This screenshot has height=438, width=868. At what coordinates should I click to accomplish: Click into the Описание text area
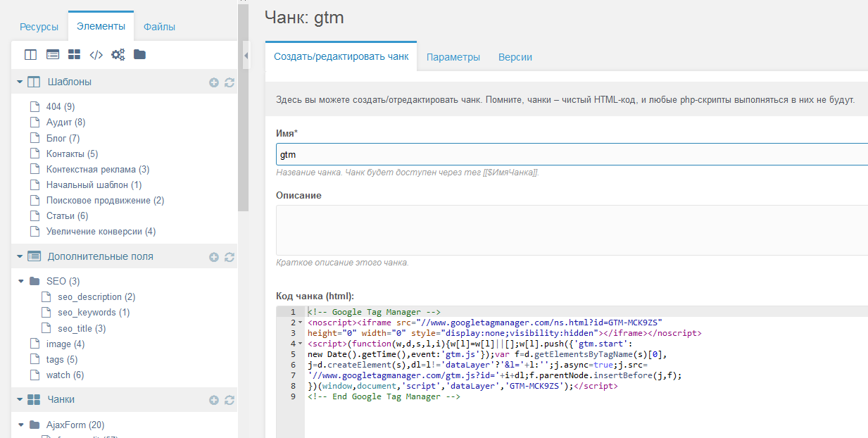(572, 230)
